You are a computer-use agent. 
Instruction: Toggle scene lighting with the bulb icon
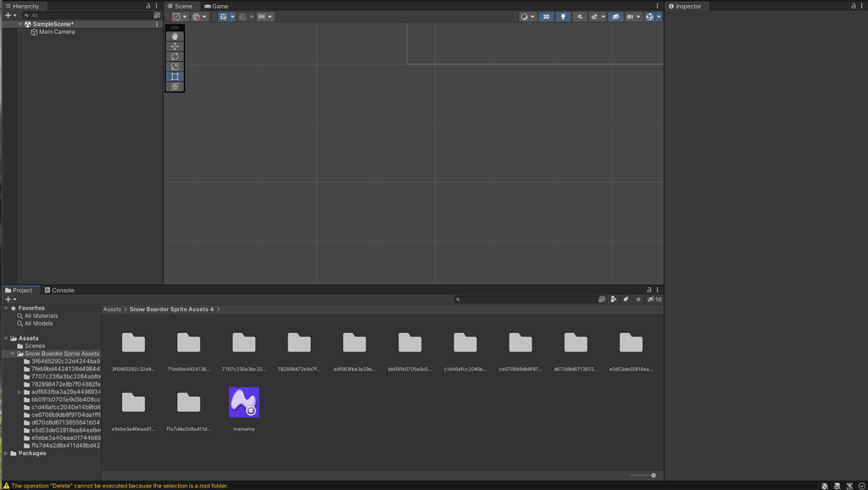click(563, 16)
